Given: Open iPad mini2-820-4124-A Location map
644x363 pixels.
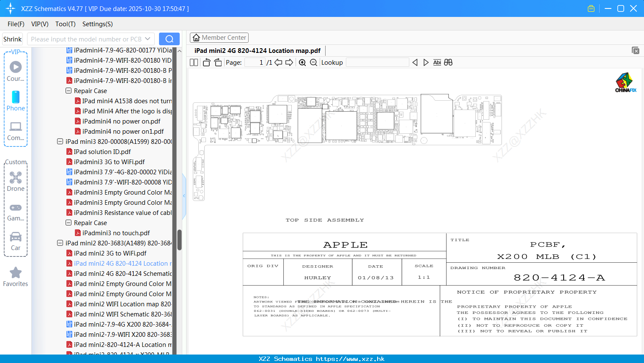Looking at the screenshot, I should point(119,344).
